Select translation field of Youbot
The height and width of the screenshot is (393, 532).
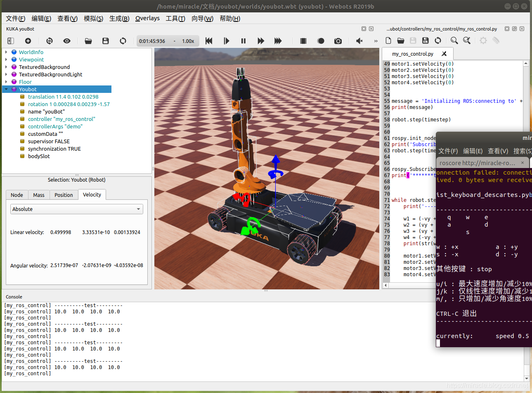[63, 97]
